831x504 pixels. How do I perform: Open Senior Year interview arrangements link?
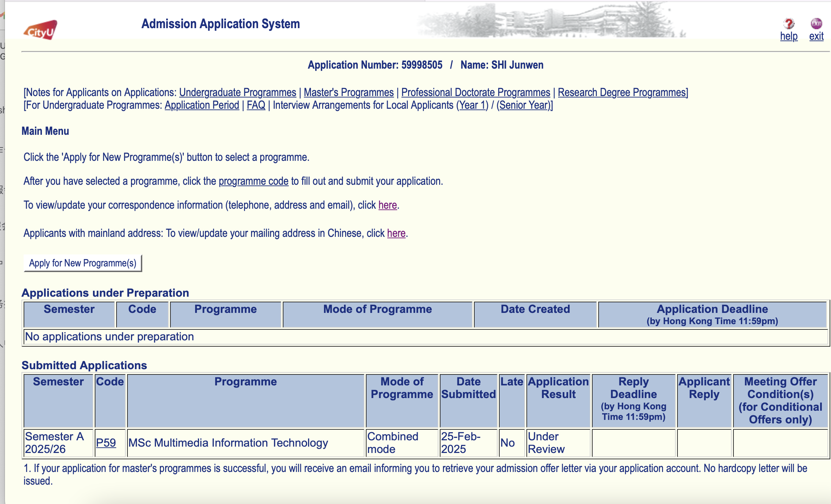click(x=524, y=105)
